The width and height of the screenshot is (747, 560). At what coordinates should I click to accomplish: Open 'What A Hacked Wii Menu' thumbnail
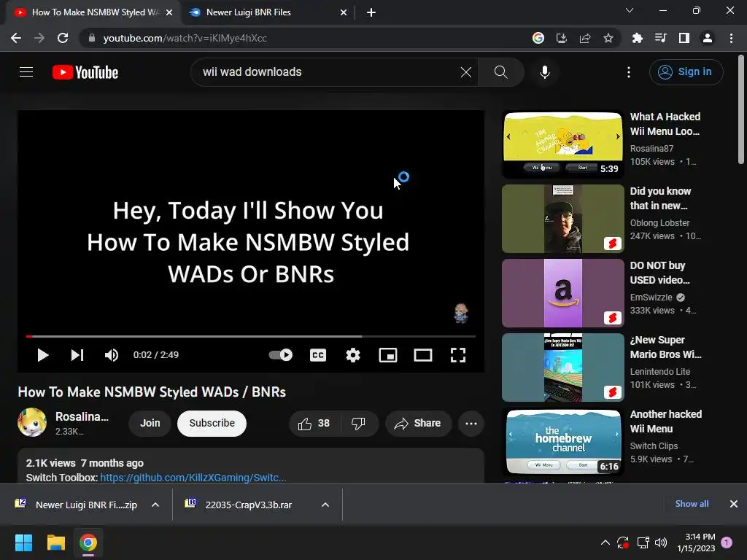562,144
